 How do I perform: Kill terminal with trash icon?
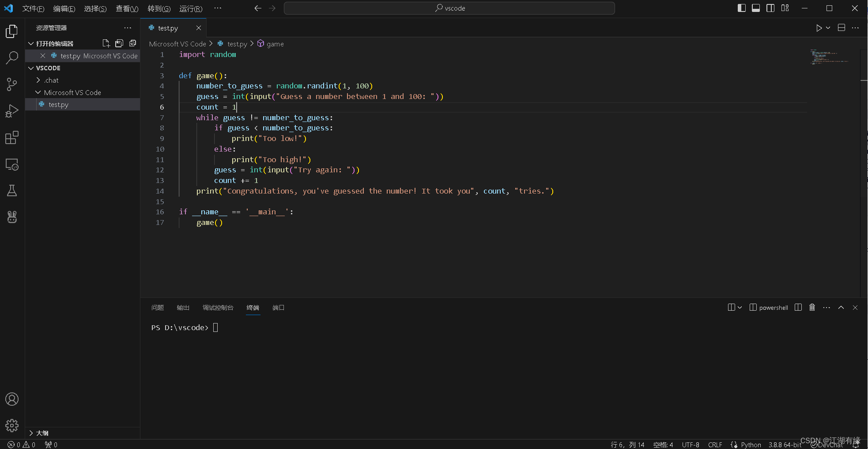812,308
